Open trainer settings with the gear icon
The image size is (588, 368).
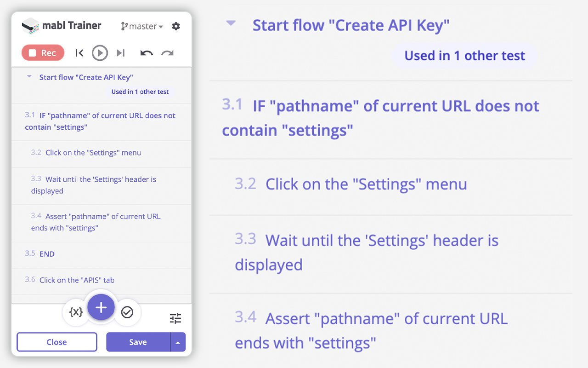tap(176, 26)
